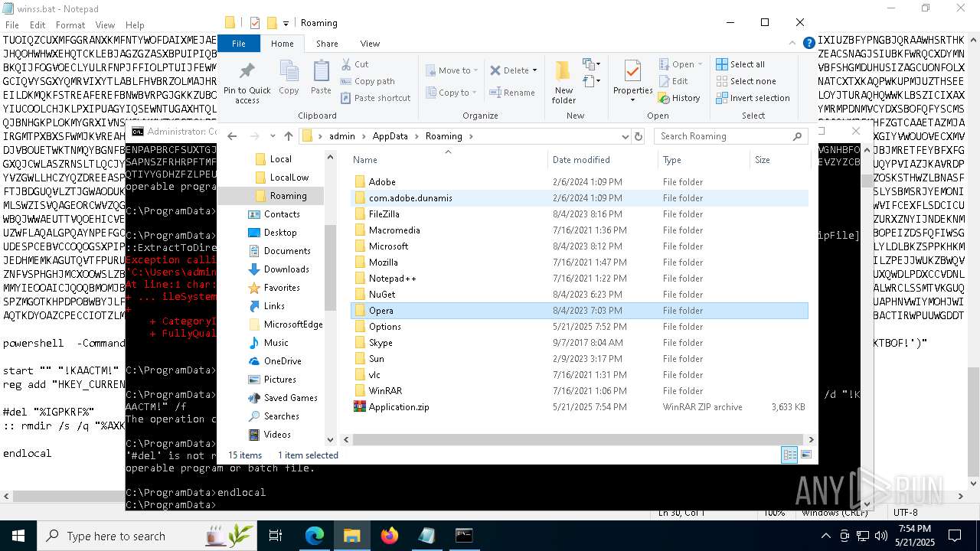
Task: Expand the AppData breadcrumb chevron
Action: [x=416, y=136]
